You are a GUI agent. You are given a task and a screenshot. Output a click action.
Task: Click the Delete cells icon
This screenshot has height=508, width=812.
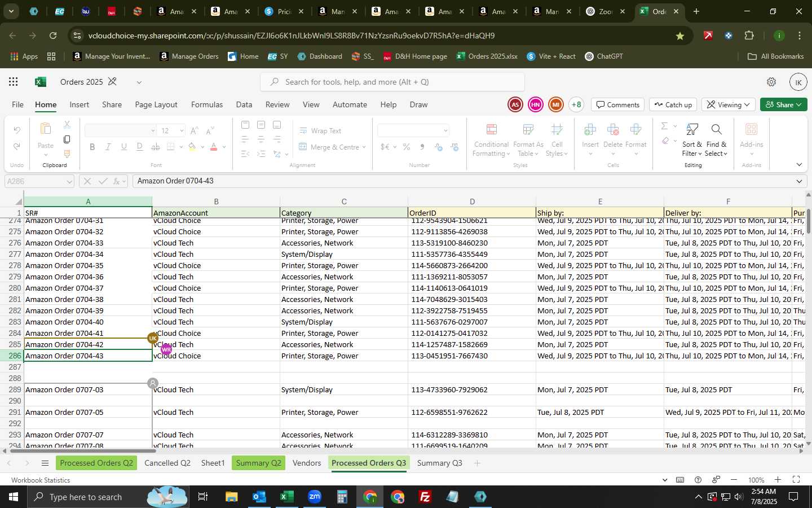pyautogui.click(x=613, y=130)
